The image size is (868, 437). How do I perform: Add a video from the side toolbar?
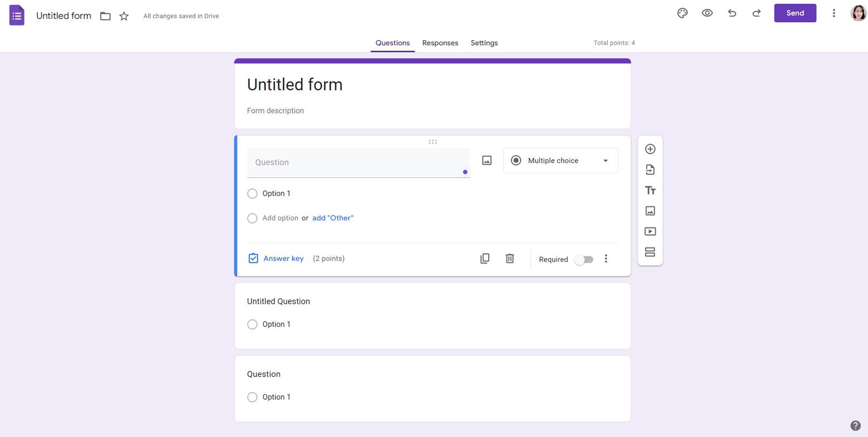650,231
